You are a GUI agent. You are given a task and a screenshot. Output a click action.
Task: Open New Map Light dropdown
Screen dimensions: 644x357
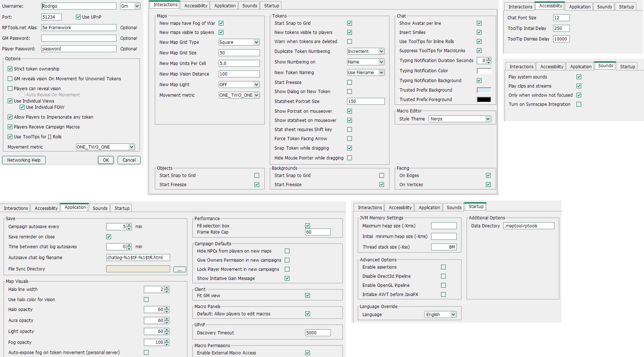(239, 85)
